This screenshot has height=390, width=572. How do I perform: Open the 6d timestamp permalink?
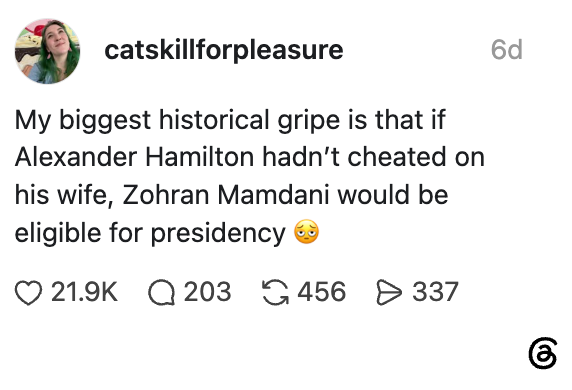pyautogui.click(x=507, y=50)
